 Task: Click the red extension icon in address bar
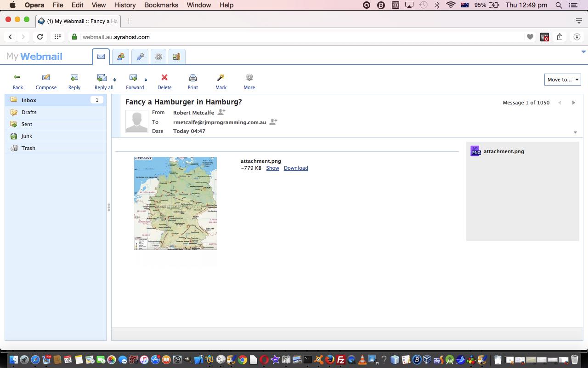click(x=544, y=37)
